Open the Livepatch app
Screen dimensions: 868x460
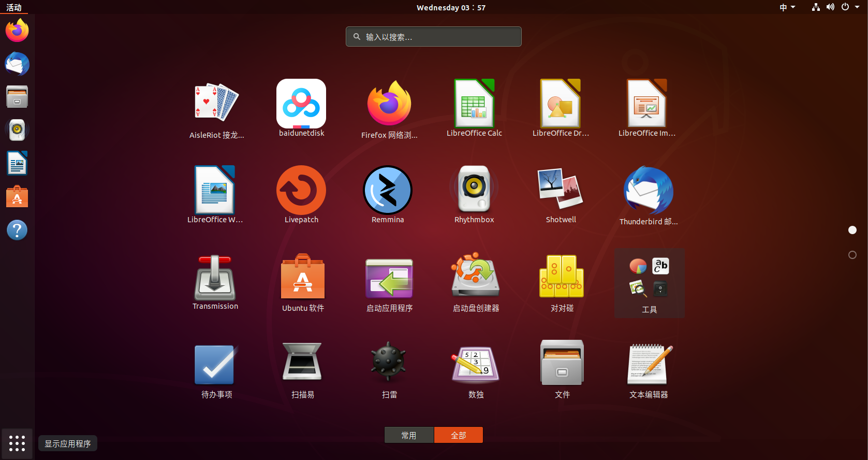click(x=301, y=195)
